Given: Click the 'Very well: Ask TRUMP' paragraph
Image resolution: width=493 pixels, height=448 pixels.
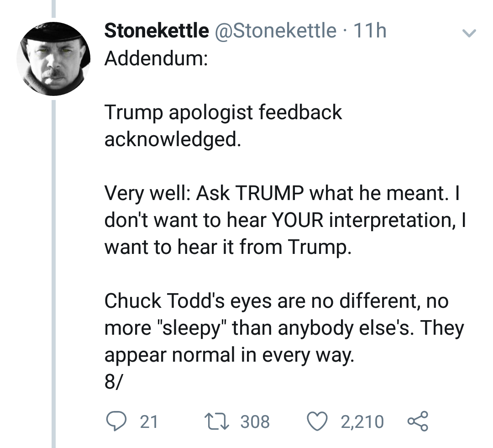Looking at the screenshot, I should (283, 220).
